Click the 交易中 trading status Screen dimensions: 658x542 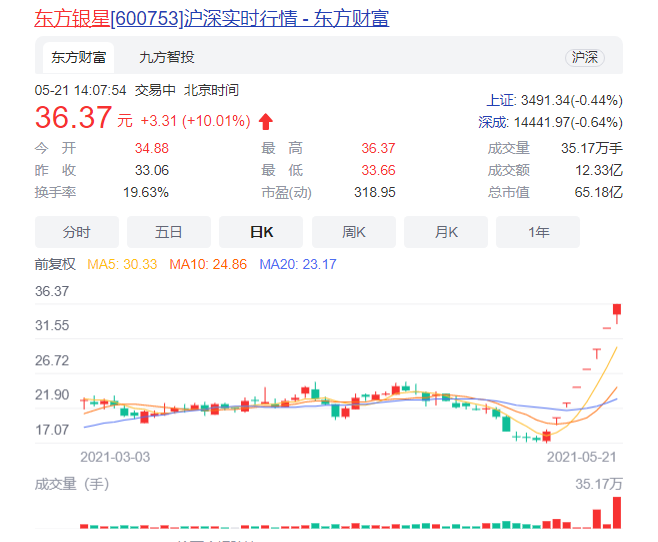coord(155,91)
